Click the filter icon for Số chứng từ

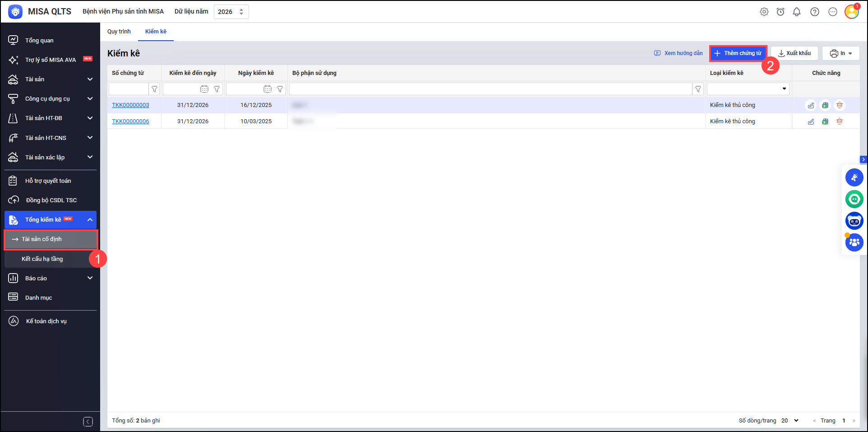(x=154, y=89)
